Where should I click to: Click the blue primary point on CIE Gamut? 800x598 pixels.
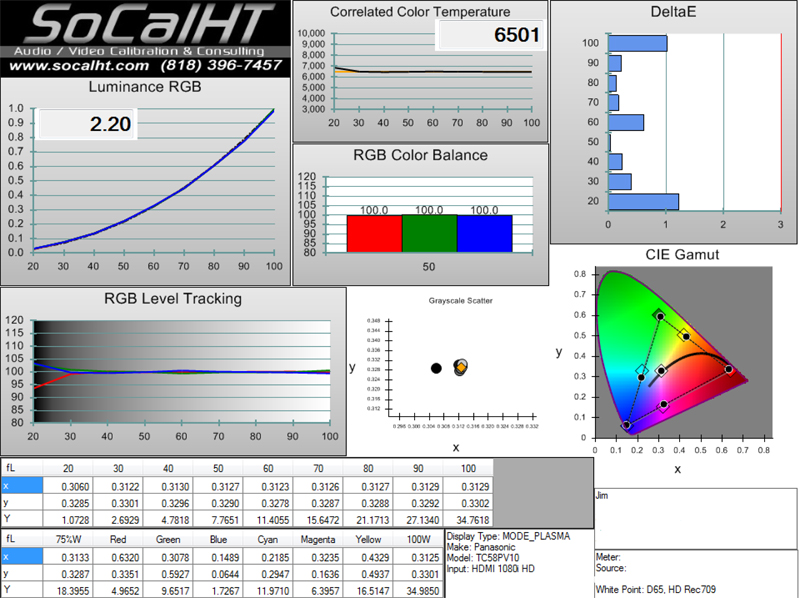tap(627, 425)
